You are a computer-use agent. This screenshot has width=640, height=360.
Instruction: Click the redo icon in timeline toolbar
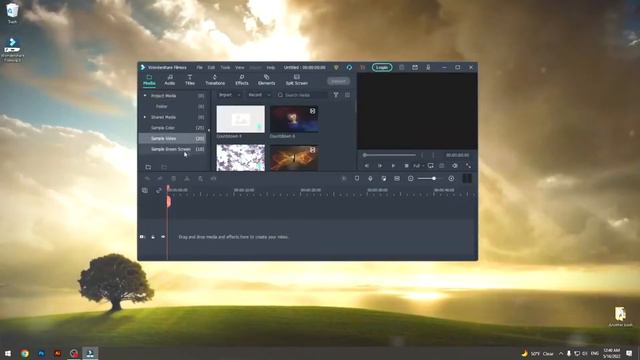(x=160, y=178)
